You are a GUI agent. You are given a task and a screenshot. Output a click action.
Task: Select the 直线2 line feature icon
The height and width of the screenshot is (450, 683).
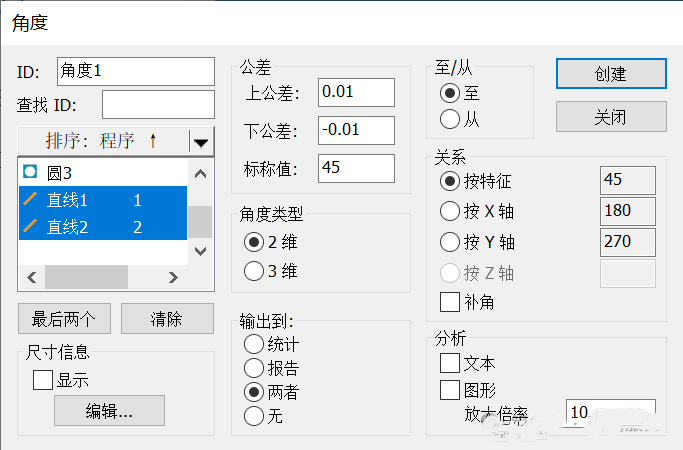[29, 227]
